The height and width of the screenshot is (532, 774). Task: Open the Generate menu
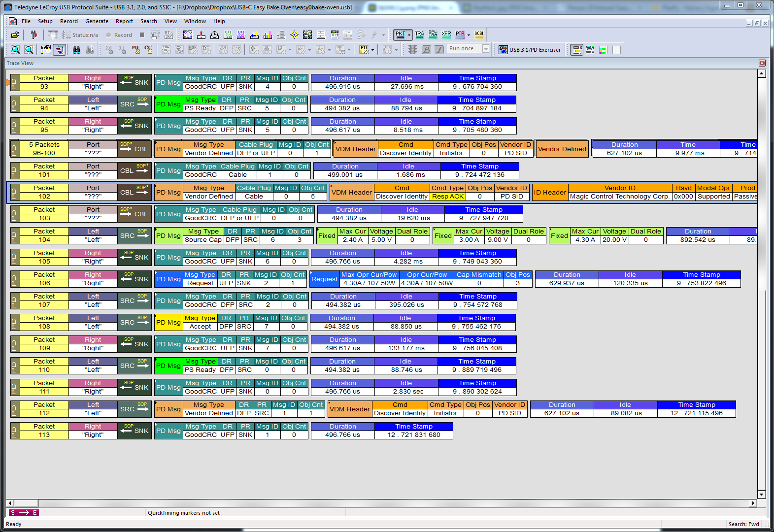pyautogui.click(x=97, y=21)
